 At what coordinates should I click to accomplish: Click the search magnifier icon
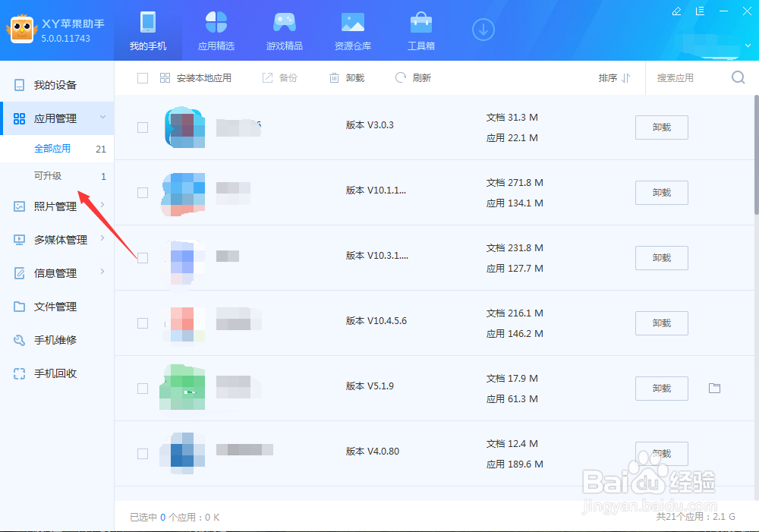pos(737,77)
